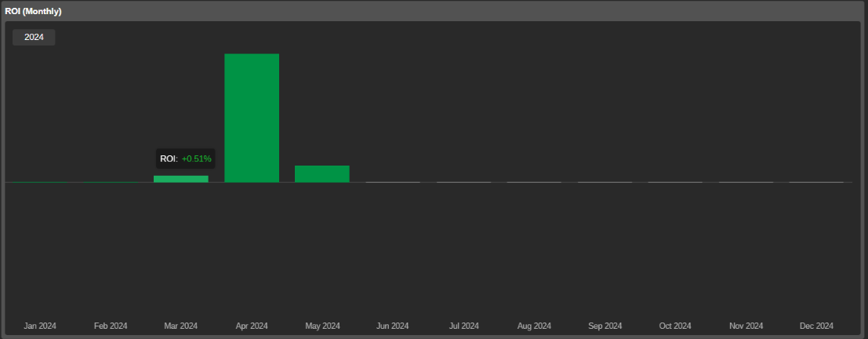Click the May 2024 axis label
868x339 pixels.
322,326
